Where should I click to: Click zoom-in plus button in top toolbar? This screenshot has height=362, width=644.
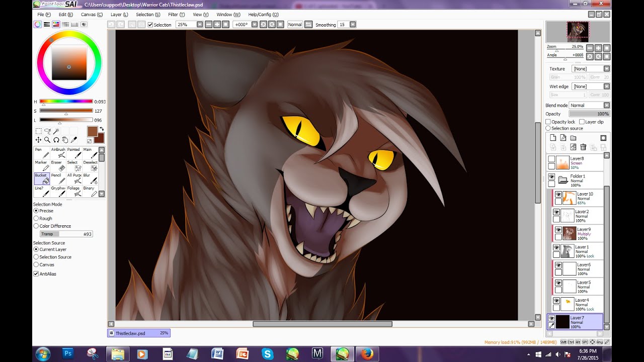click(x=217, y=24)
